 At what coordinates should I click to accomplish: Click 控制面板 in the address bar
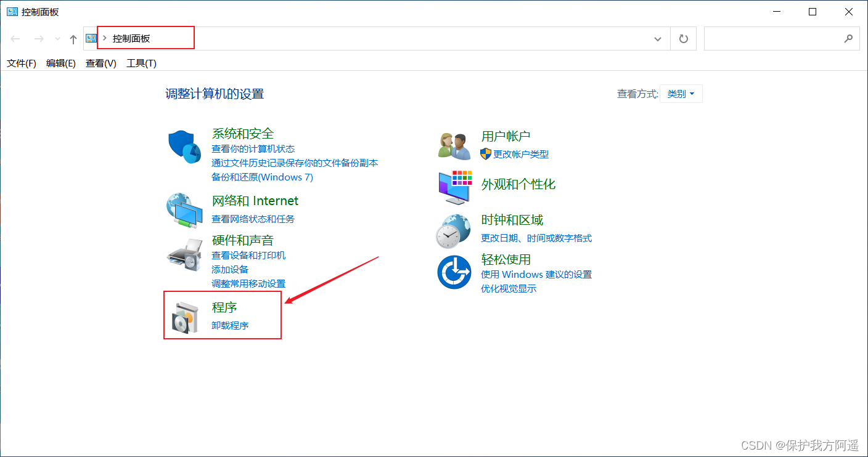[131, 38]
